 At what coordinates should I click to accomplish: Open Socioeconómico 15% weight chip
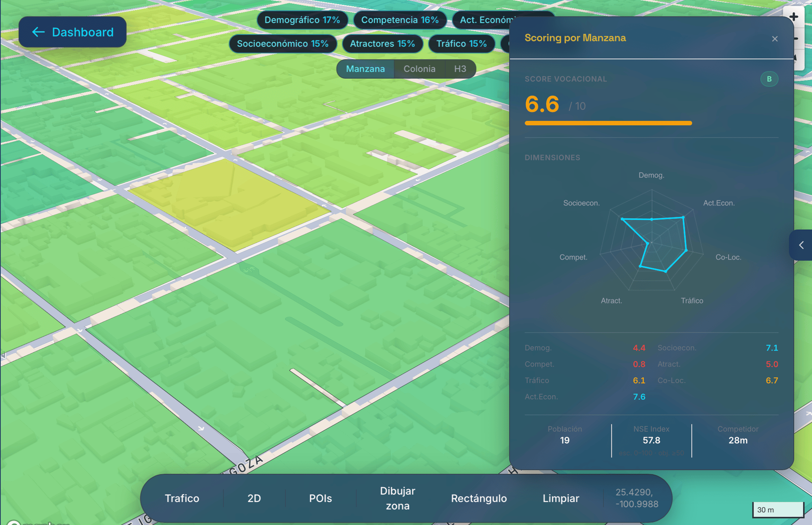[283, 43]
